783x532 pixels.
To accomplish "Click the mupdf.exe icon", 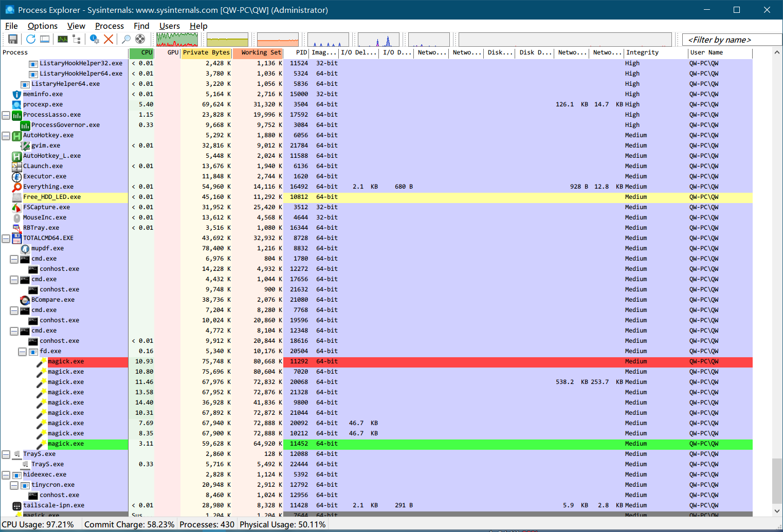I will (25, 248).
